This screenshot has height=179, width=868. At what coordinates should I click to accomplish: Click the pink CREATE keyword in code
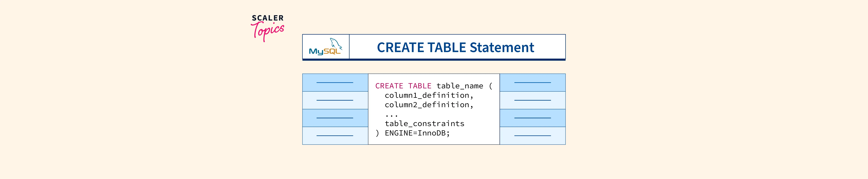coord(389,86)
